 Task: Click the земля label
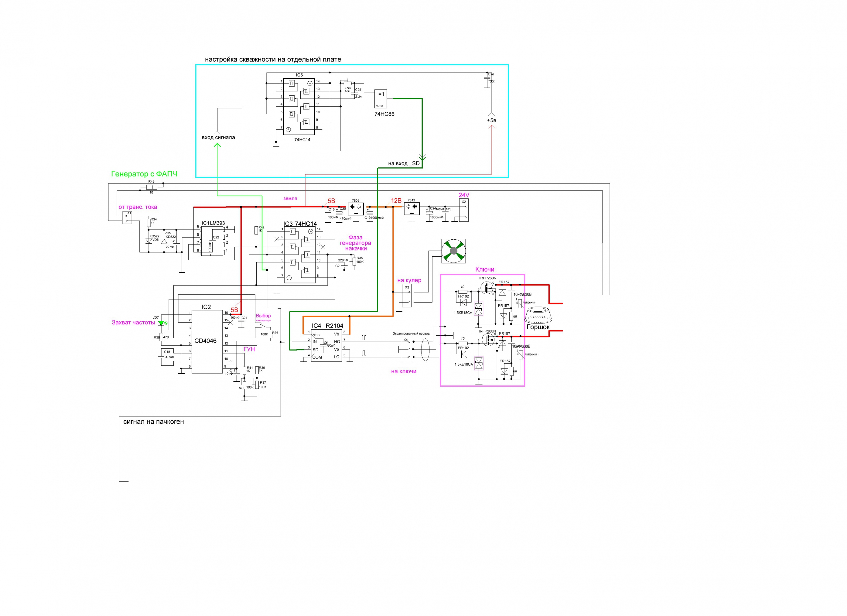[290, 199]
